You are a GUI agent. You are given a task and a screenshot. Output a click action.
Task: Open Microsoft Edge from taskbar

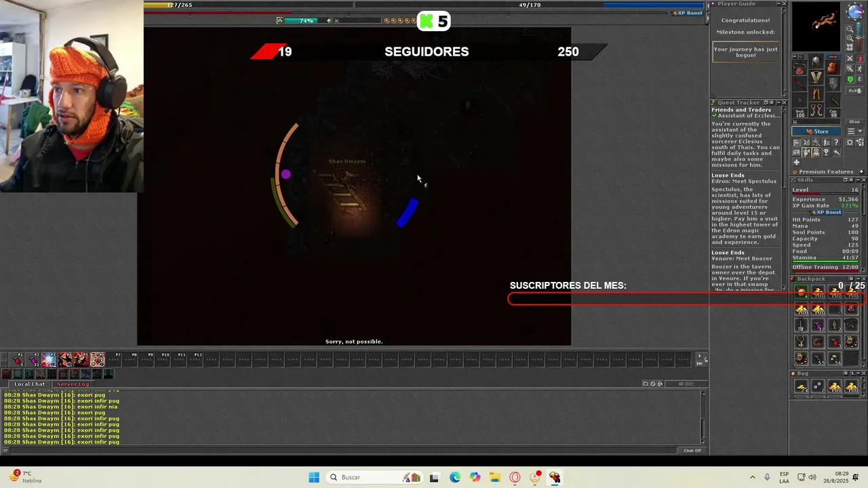454,477
